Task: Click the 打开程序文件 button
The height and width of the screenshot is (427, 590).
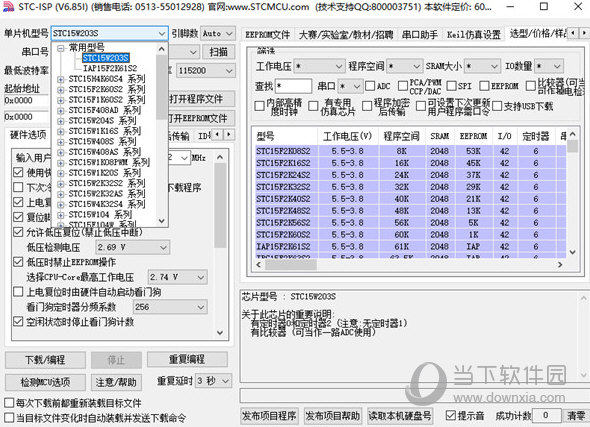Action: pos(202,99)
